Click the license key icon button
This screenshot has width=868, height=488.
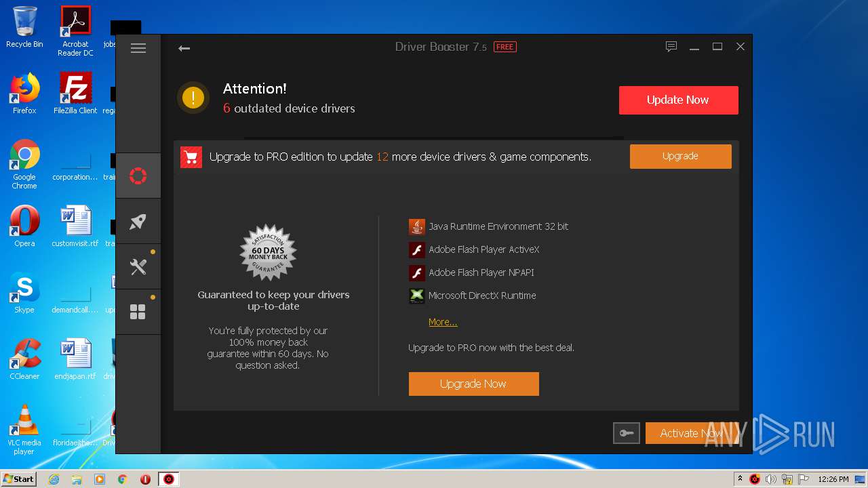click(626, 433)
